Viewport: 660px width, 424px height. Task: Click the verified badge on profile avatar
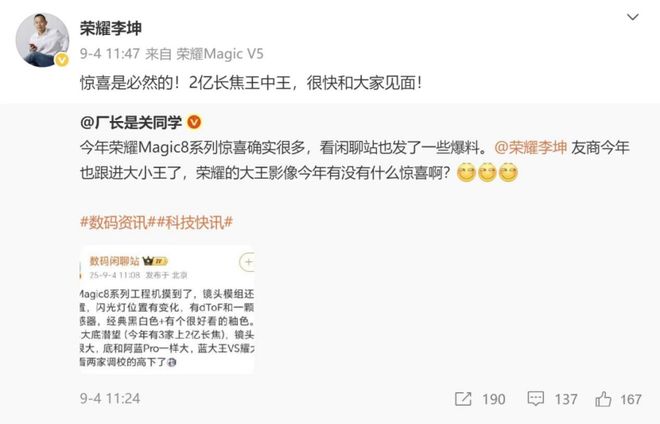click(62, 60)
